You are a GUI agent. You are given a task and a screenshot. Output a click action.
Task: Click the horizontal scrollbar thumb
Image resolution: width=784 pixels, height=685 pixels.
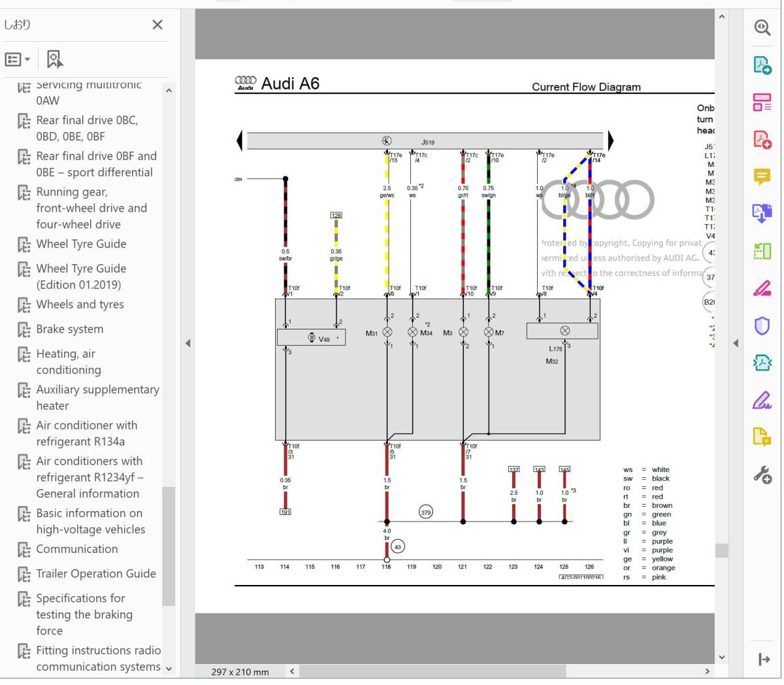point(433,671)
